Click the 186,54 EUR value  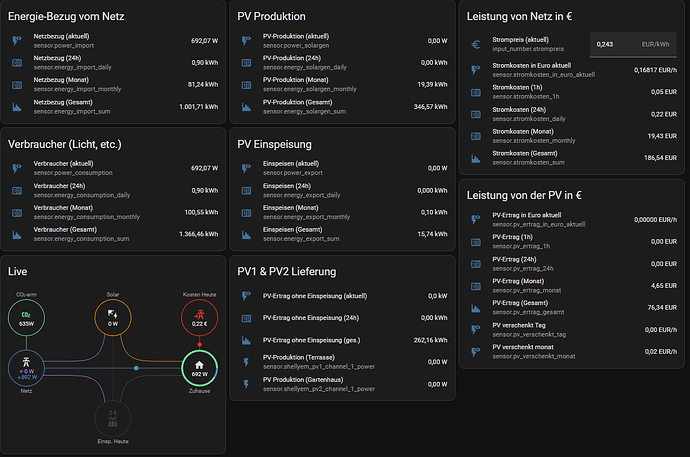tap(661, 158)
